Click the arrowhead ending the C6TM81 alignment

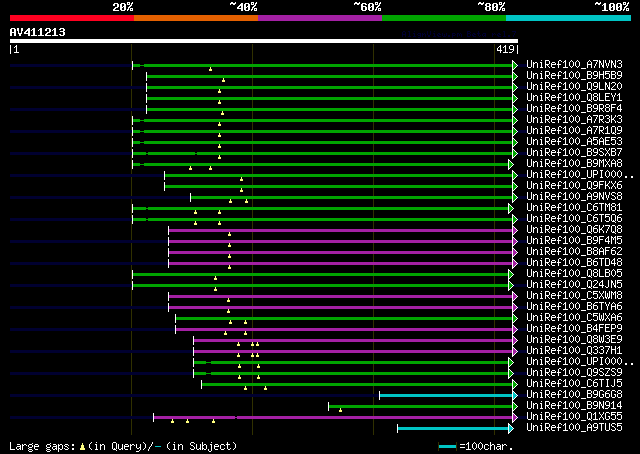(x=511, y=208)
